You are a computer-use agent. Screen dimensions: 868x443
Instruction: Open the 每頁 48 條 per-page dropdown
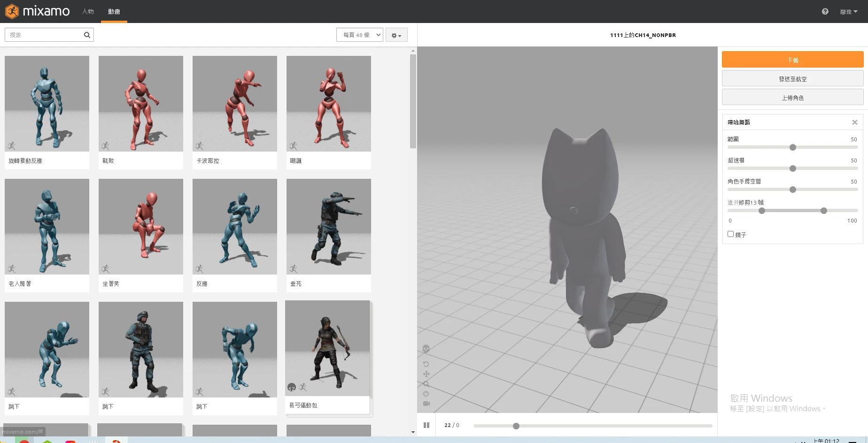360,35
